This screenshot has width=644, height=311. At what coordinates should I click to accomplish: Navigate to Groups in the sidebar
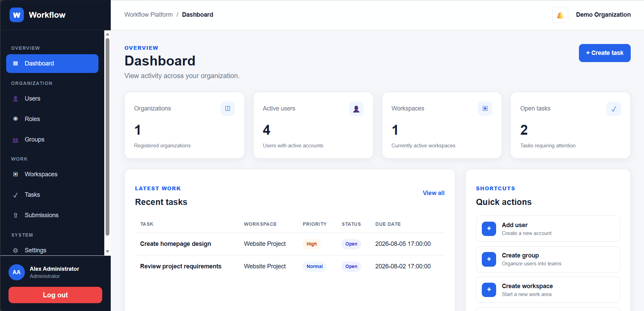coord(52,139)
